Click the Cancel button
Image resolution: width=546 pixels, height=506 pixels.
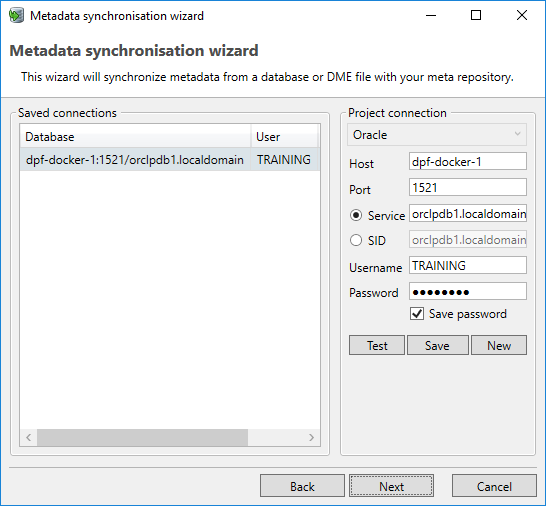[494, 486]
